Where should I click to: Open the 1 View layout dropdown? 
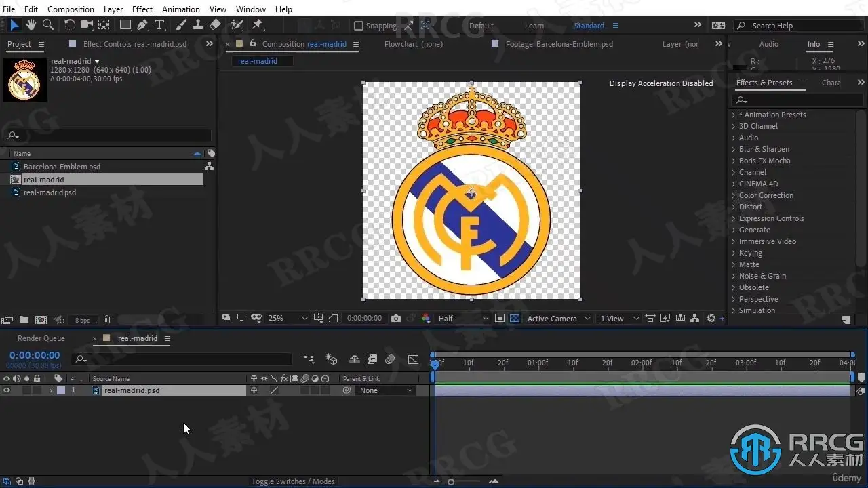click(619, 318)
